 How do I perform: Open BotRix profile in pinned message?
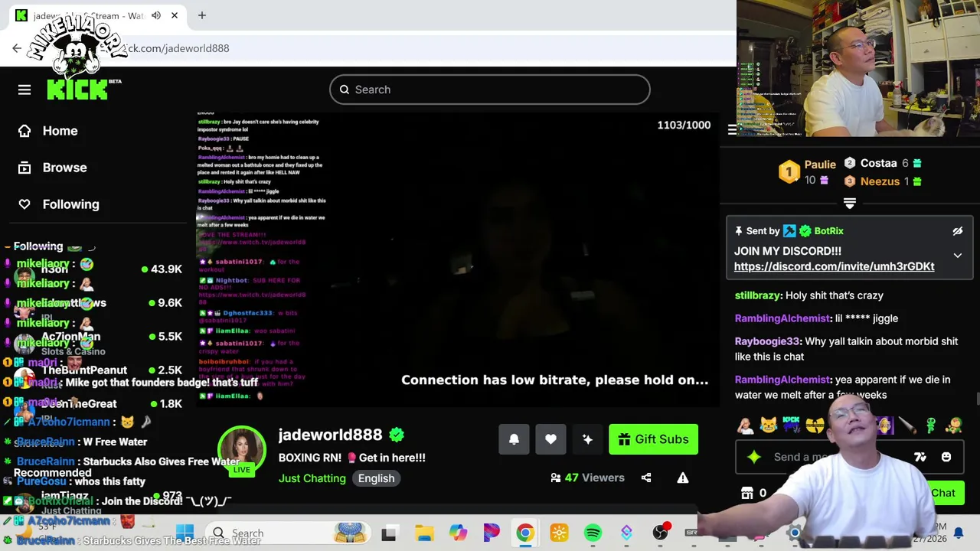coord(828,230)
